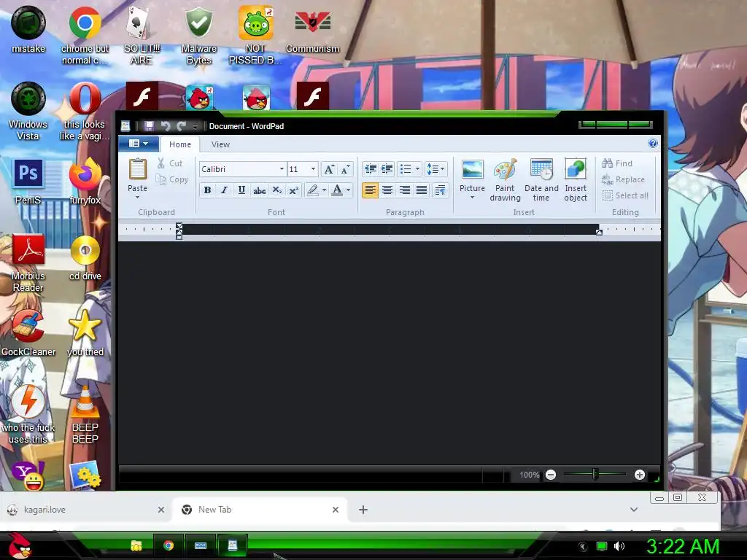The image size is (747, 560).
Task: Open Customize Quick Access Toolbar dropdown
Action: (x=195, y=126)
